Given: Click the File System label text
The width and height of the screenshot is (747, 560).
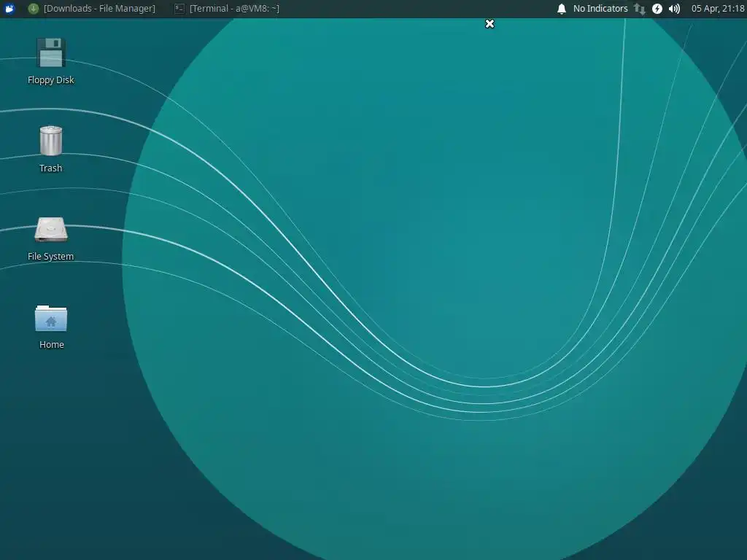Looking at the screenshot, I should tap(50, 256).
